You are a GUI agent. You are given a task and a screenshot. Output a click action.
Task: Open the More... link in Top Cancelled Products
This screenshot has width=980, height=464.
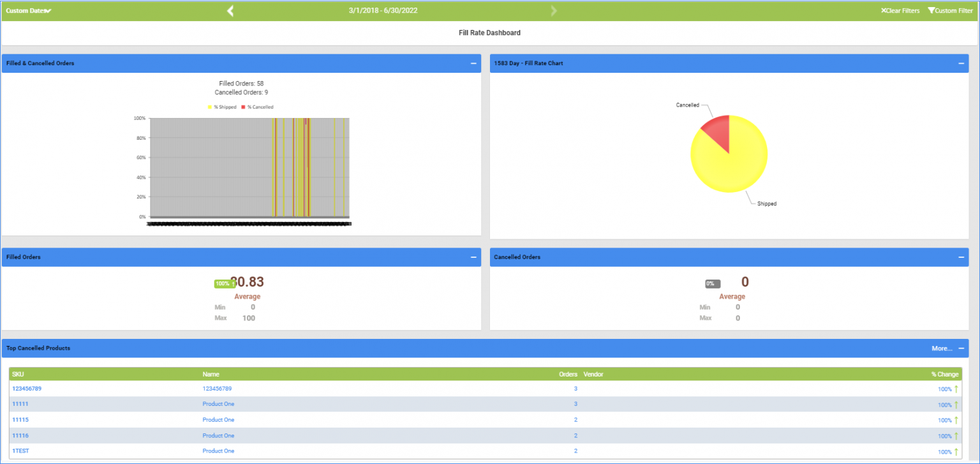click(x=940, y=348)
